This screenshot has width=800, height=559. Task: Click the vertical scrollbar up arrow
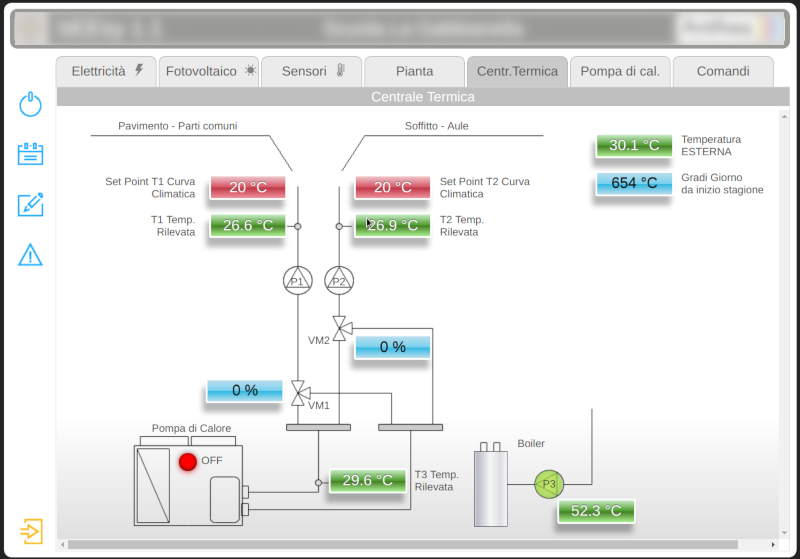pyautogui.click(x=784, y=117)
